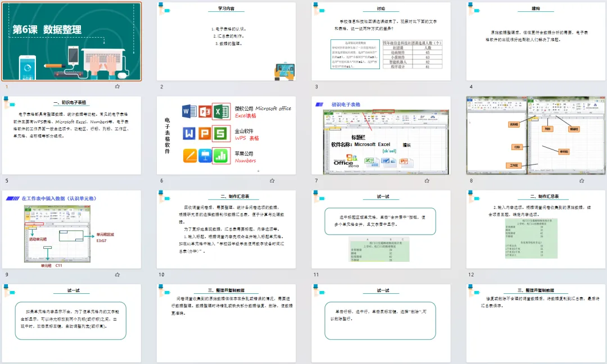Click the animation star under slide 9

[x=117, y=275]
